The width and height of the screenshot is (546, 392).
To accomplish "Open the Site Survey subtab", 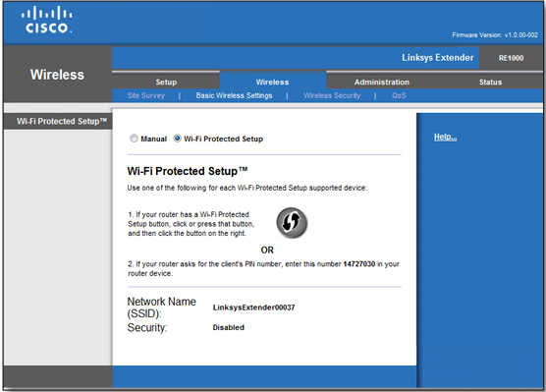I will [146, 95].
